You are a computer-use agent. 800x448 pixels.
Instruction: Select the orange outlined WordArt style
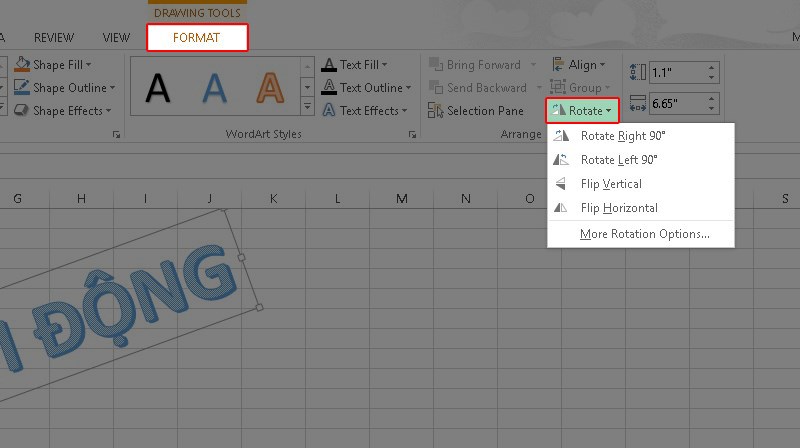pos(269,88)
